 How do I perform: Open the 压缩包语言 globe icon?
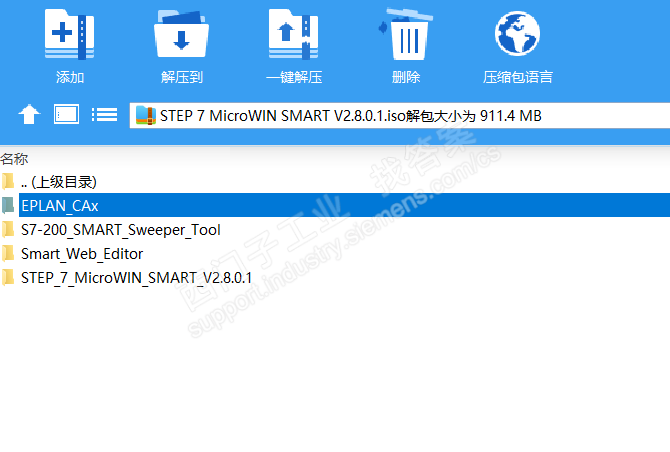point(517,33)
